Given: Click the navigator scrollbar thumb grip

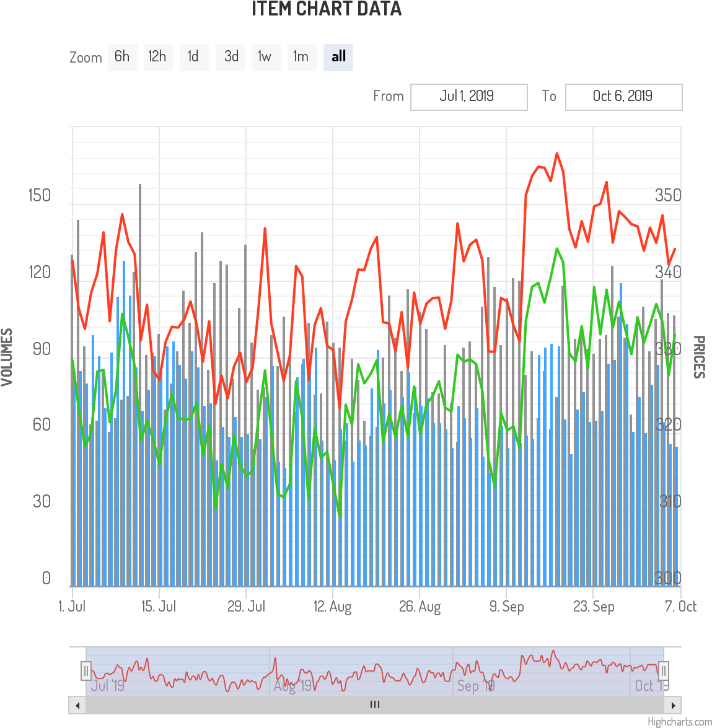Looking at the screenshot, I should [x=375, y=705].
